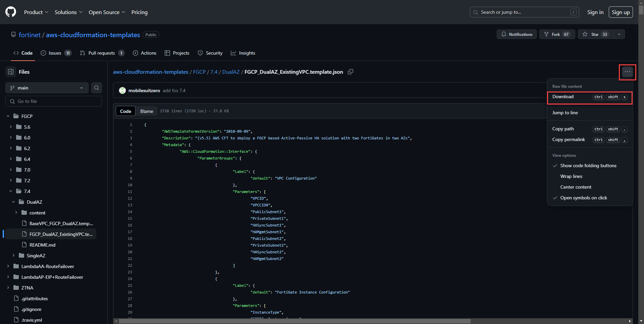644x324 pixels.
Task: Open the .travis.yml file
Action: click(x=32, y=320)
